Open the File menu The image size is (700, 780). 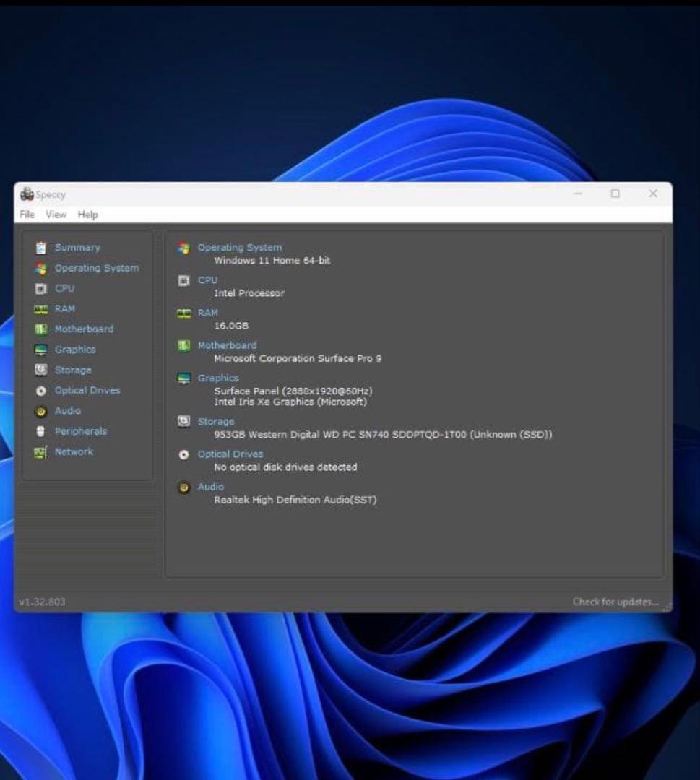click(27, 214)
